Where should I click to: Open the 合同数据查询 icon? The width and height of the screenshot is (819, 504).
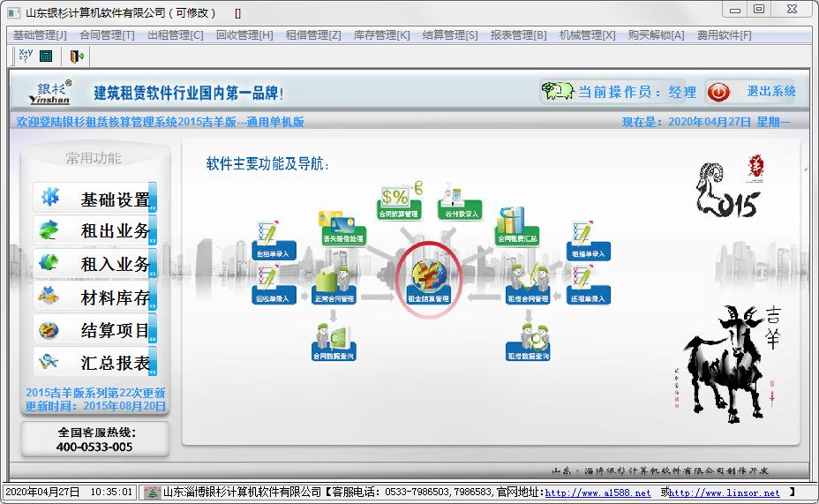(334, 342)
